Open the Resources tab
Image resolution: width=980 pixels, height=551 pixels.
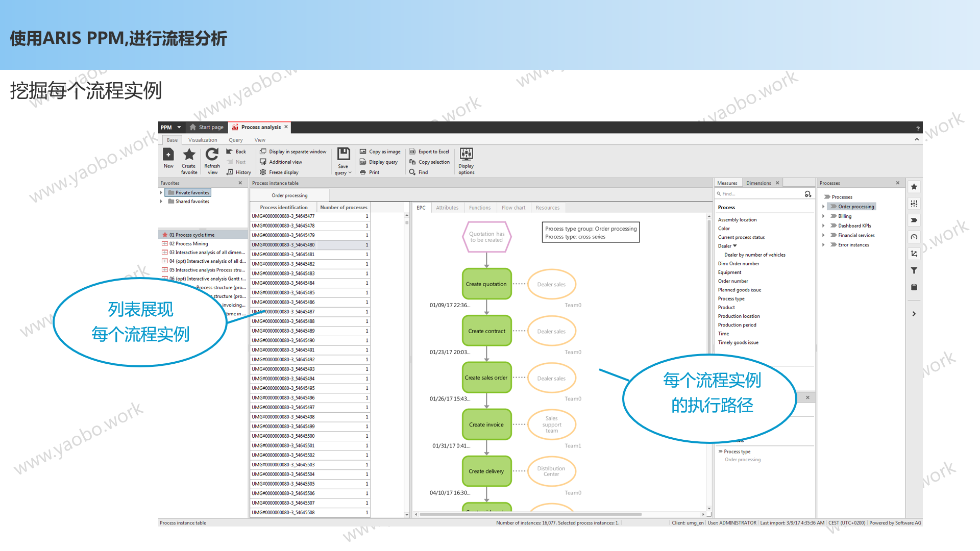pyautogui.click(x=548, y=208)
